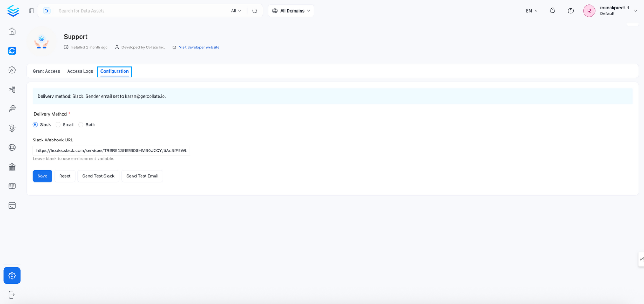Open the EN language dropdown
The image size is (644, 304).
(x=532, y=11)
